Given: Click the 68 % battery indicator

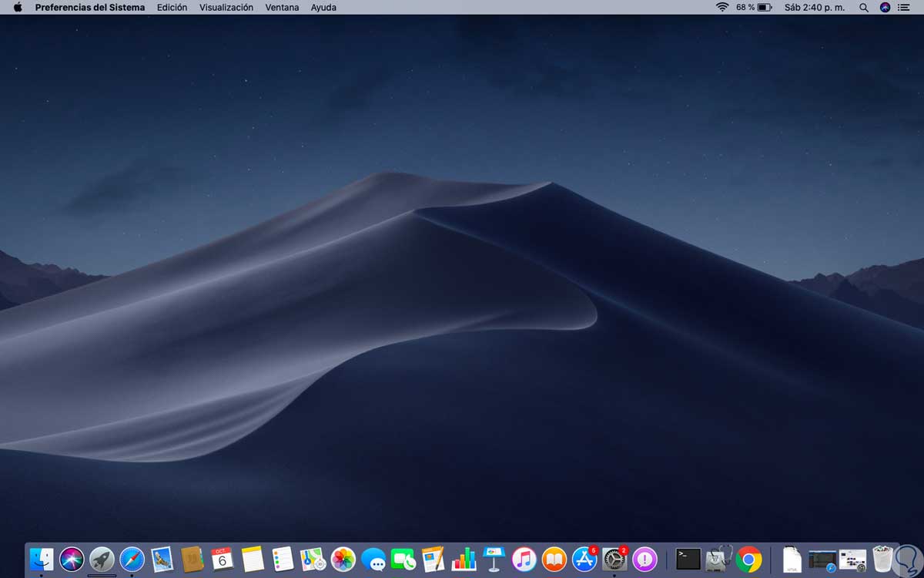Looking at the screenshot, I should point(754,7).
